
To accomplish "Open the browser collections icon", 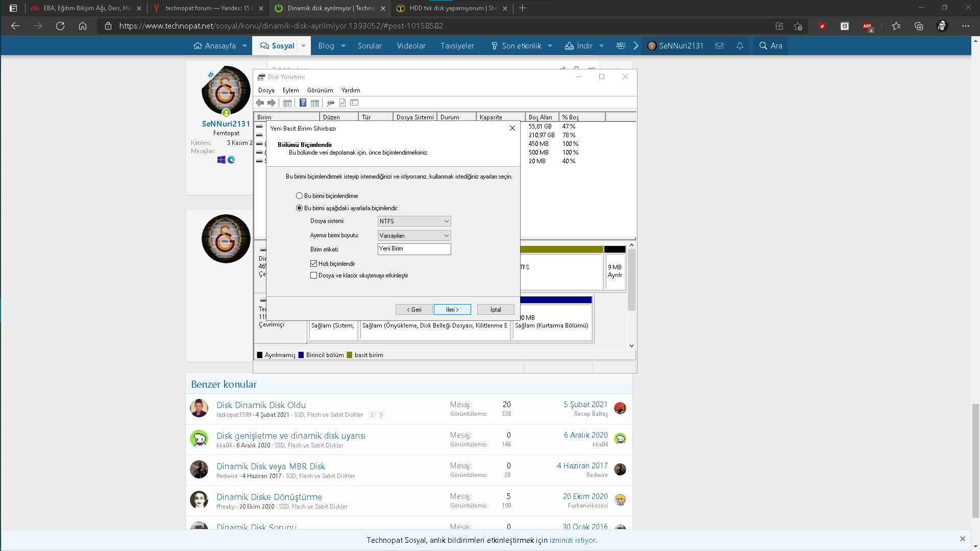I will (x=919, y=26).
